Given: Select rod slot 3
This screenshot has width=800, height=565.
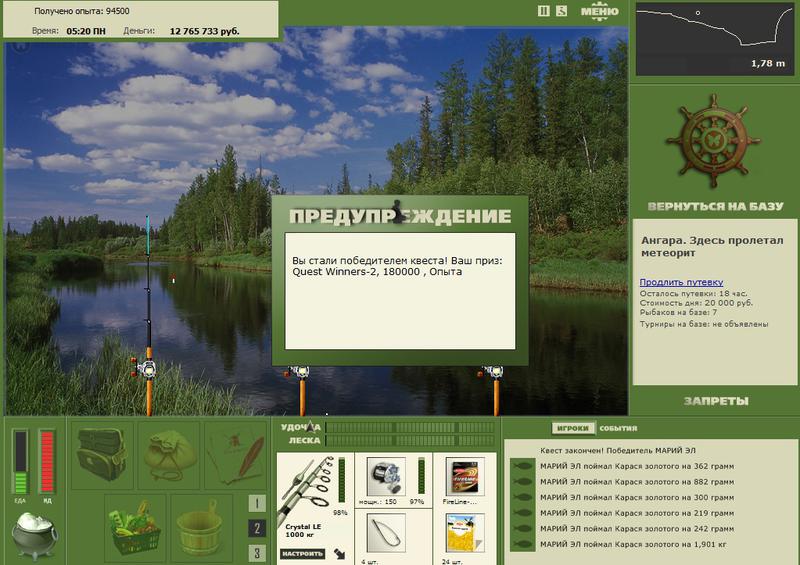Looking at the screenshot, I should pyautogui.click(x=257, y=553).
